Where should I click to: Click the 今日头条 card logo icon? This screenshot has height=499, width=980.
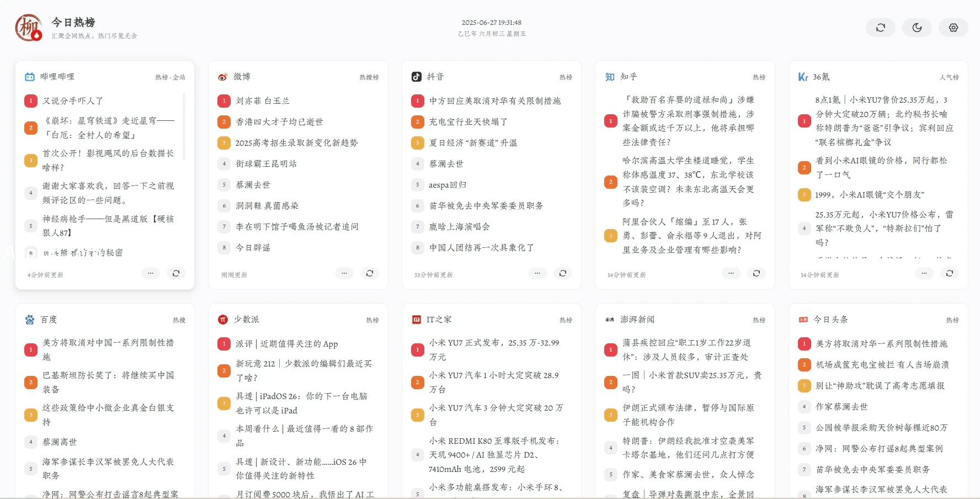pos(803,320)
